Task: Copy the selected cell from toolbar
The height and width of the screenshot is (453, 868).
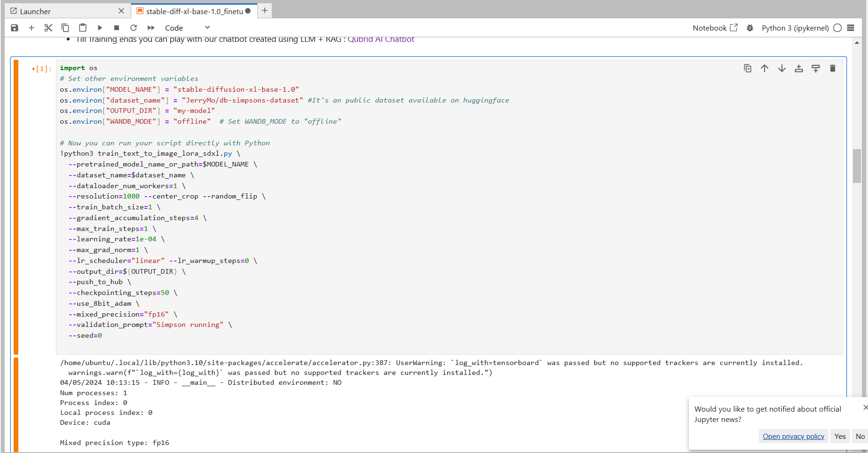Action: click(65, 28)
